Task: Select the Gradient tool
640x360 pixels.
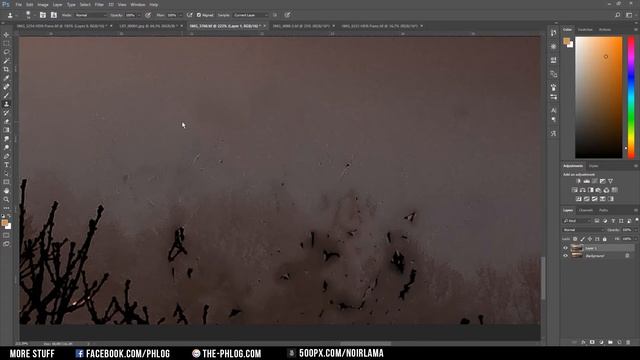Action: (6, 130)
